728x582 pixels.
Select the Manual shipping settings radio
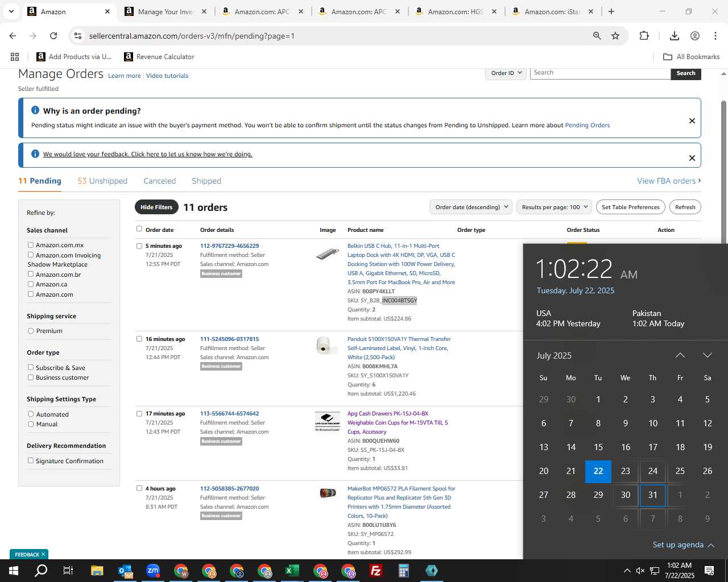[x=31, y=424]
